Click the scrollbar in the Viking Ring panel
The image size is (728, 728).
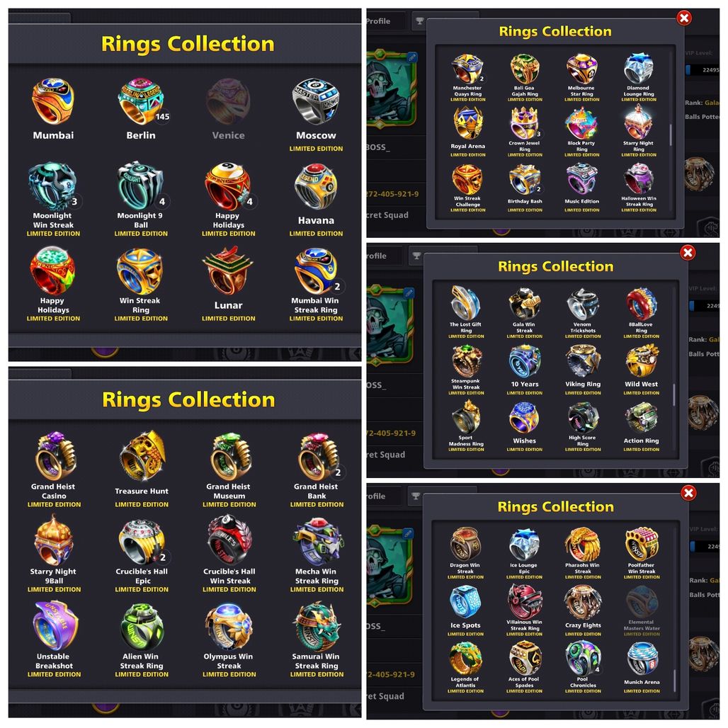(674, 394)
